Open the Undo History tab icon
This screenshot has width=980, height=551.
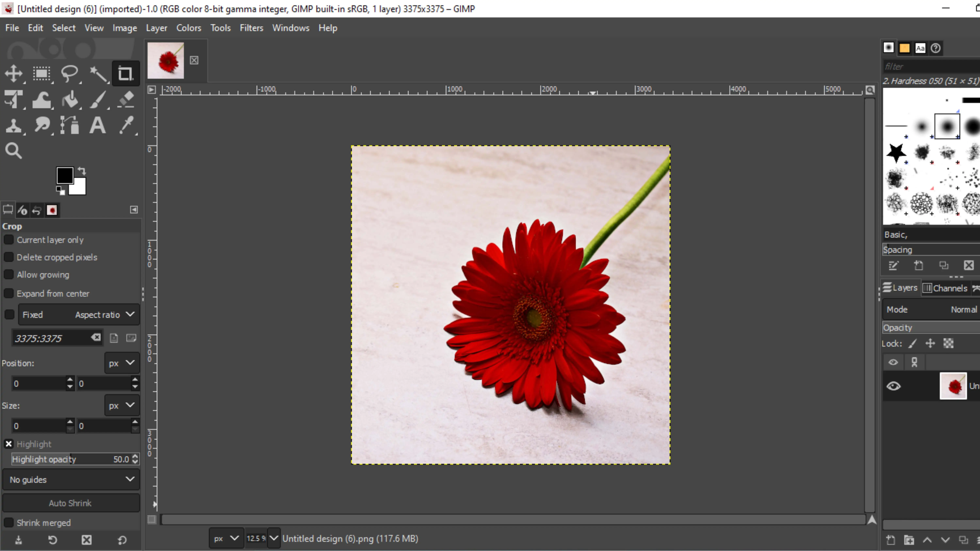point(37,210)
